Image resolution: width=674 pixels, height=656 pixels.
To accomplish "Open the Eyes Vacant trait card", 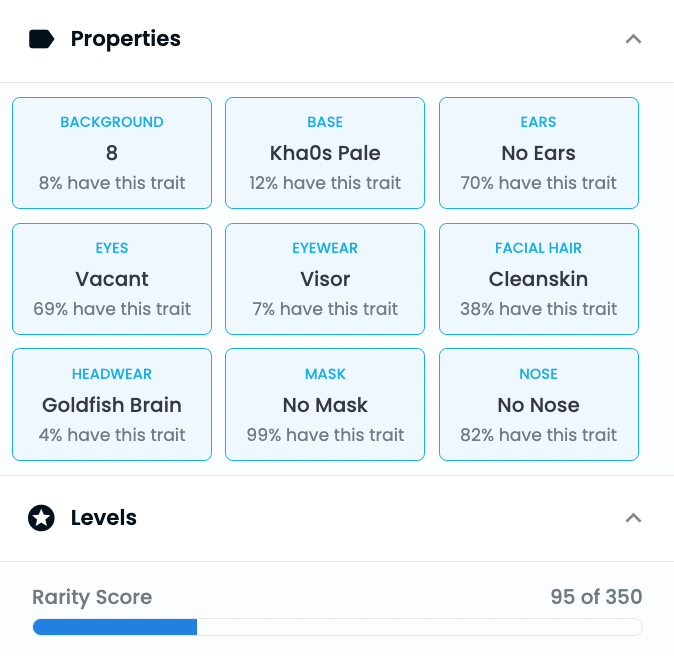I will (x=112, y=279).
